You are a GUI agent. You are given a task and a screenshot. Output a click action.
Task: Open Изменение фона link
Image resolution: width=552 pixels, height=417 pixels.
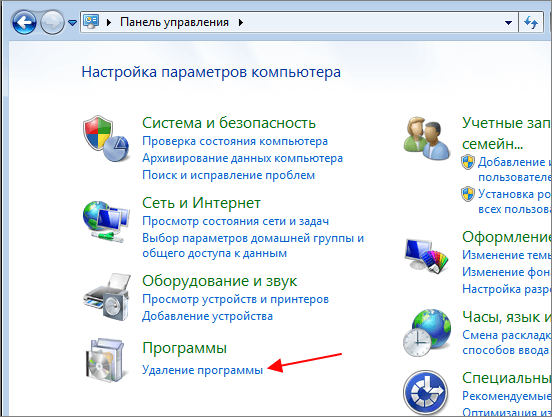[507, 272]
